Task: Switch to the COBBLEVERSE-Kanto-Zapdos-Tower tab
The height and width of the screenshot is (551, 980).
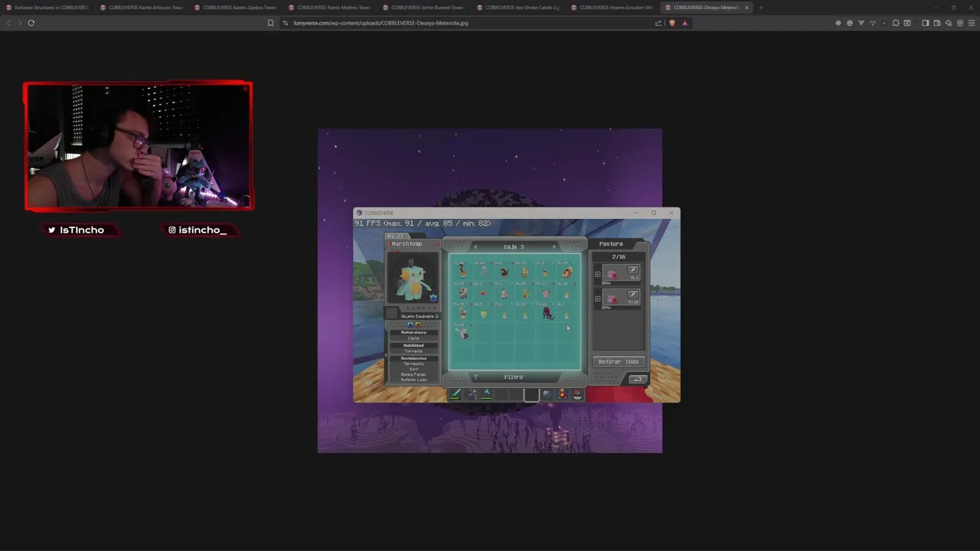Action: (x=236, y=8)
